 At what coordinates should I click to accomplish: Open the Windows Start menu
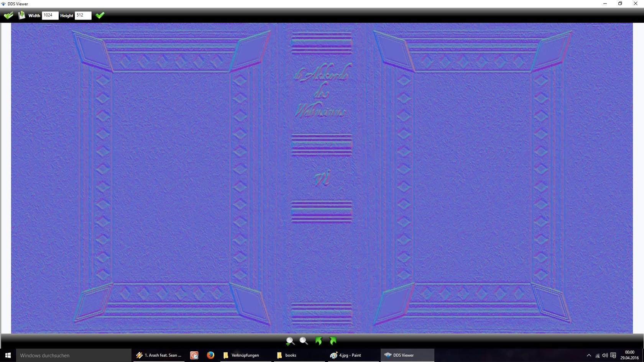[8, 355]
